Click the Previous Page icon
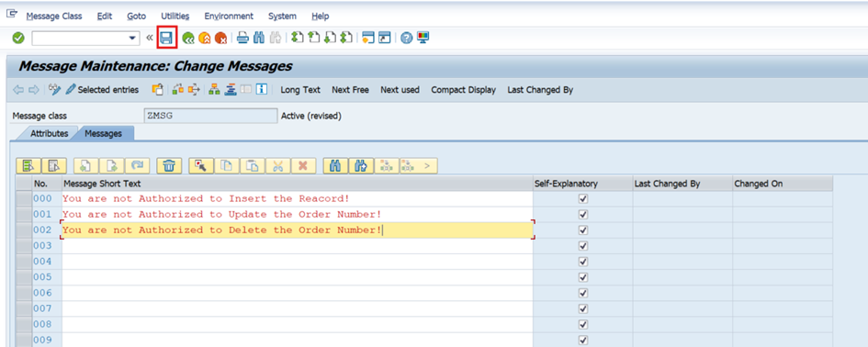The width and height of the screenshot is (868, 347). coord(314,38)
